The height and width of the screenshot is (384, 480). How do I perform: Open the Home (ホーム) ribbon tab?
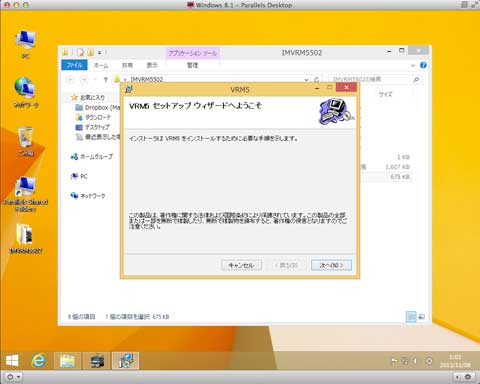pos(101,65)
